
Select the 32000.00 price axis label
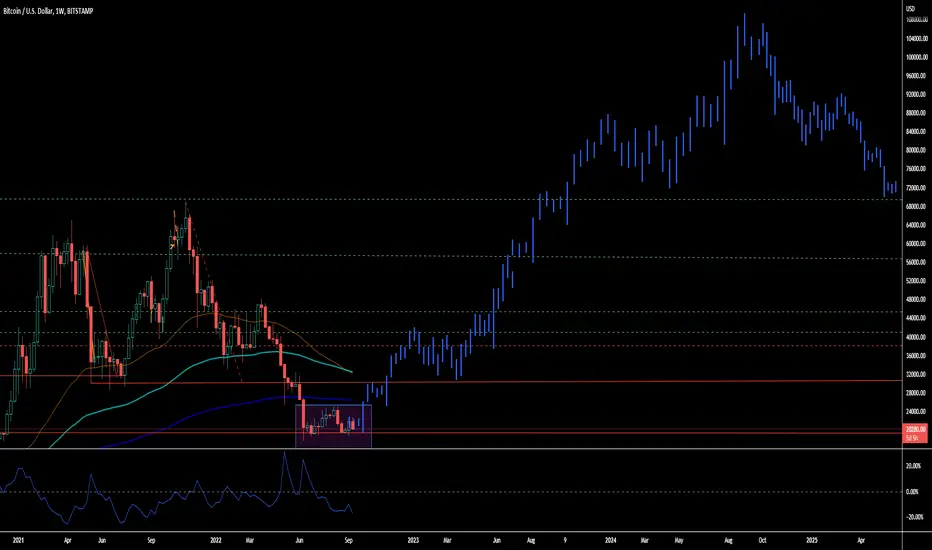pos(917,374)
